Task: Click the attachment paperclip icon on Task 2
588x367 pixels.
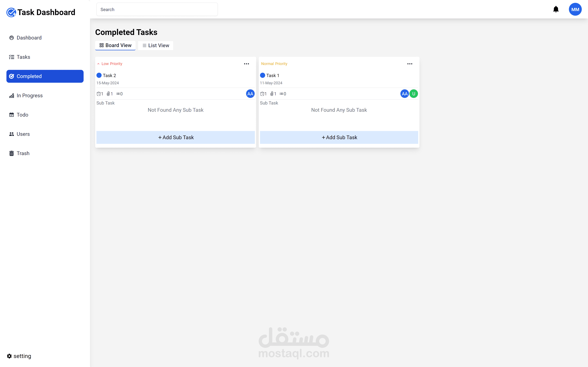Action: (108, 94)
